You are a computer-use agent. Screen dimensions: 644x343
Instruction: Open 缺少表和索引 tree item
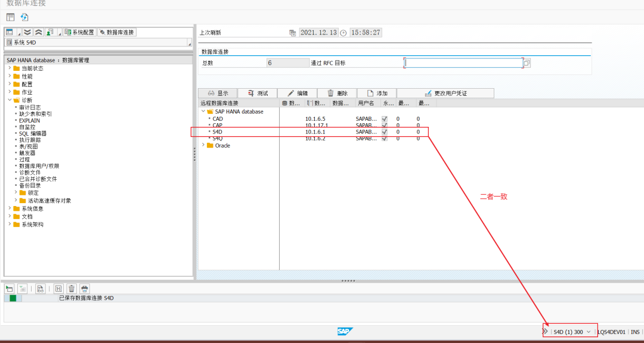[35, 114]
